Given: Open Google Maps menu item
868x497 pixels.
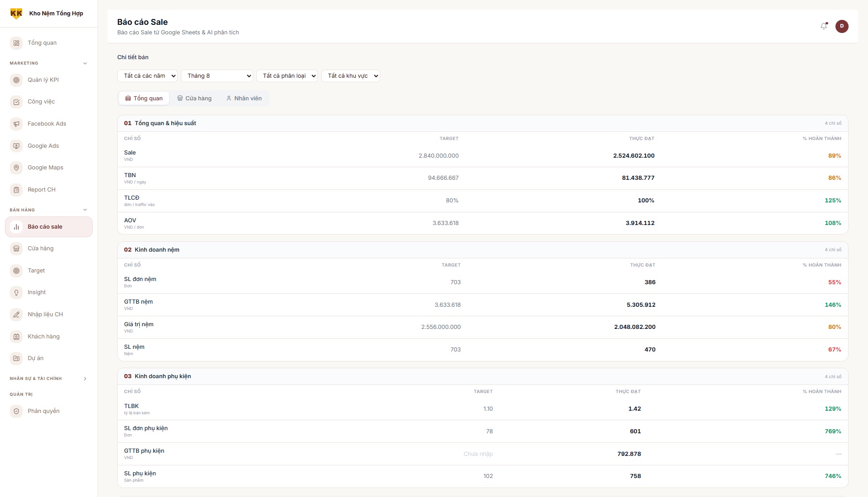Looking at the screenshot, I should 49,168.
